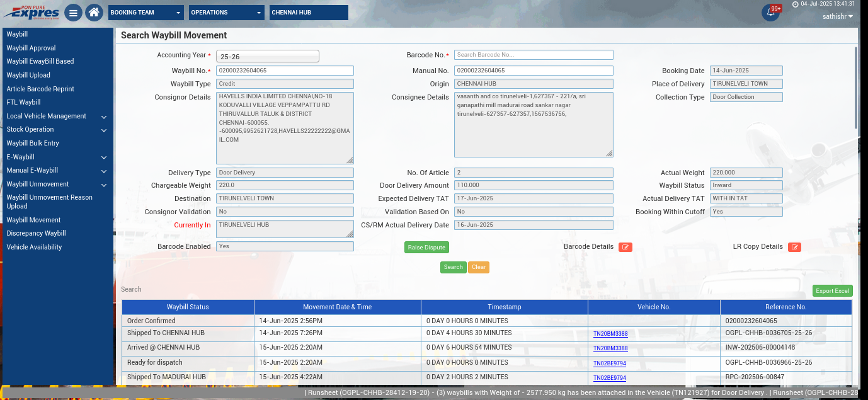Click the Search Barcode No. input field
868x400 pixels.
[x=533, y=55]
